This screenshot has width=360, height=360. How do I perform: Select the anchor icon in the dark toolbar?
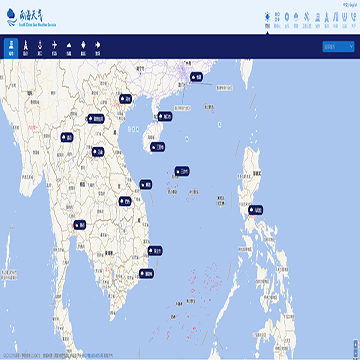coord(40,48)
